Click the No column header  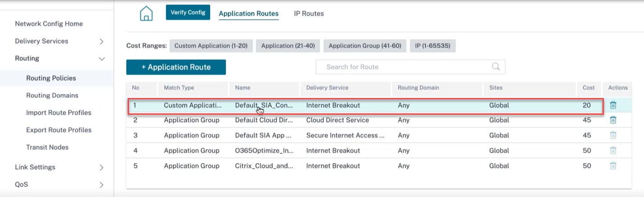[x=136, y=88]
